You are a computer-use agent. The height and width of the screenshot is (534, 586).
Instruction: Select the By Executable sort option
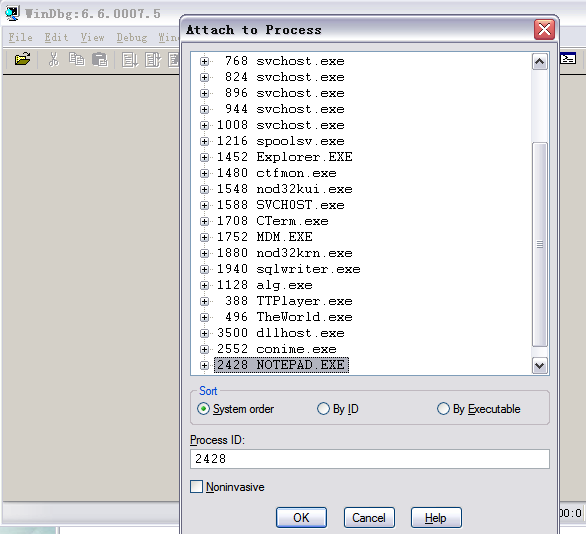point(443,409)
